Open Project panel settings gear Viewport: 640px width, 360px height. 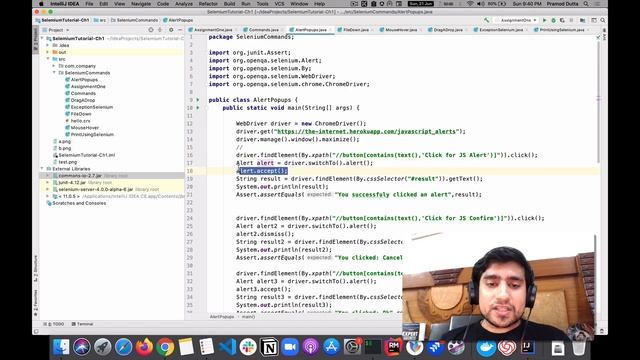click(171, 30)
